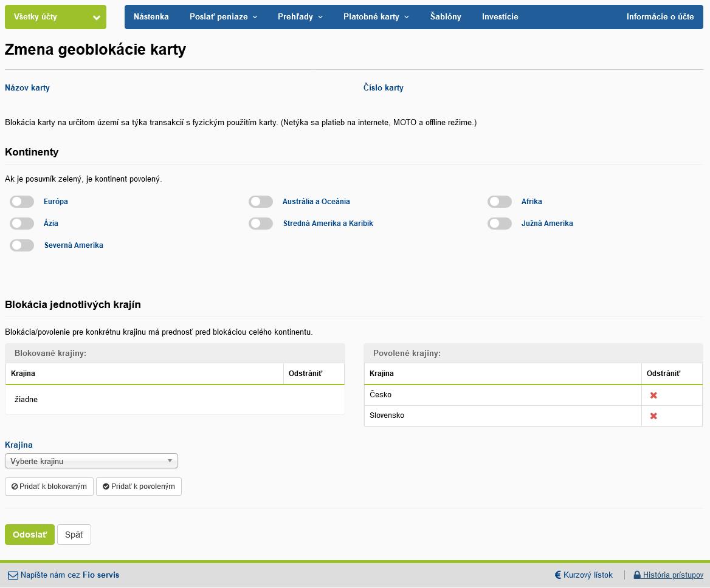Screen dimensions: 710x588
Task: Expand the Poslať peniaze menu
Action: pyautogui.click(x=223, y=17)
